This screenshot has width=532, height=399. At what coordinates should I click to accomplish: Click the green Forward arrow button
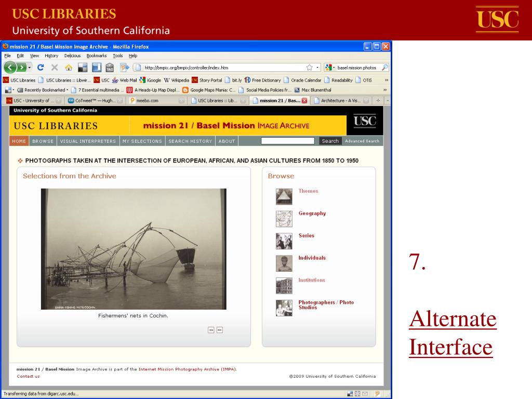21,68
